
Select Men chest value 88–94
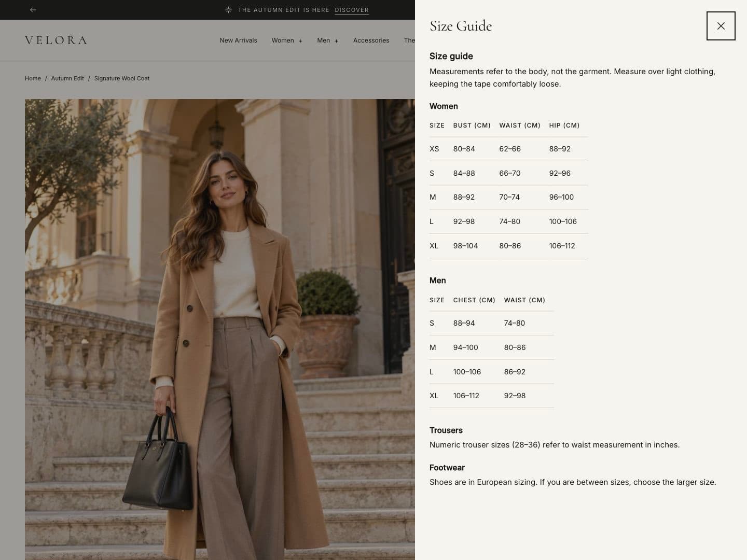coord(464,323)
